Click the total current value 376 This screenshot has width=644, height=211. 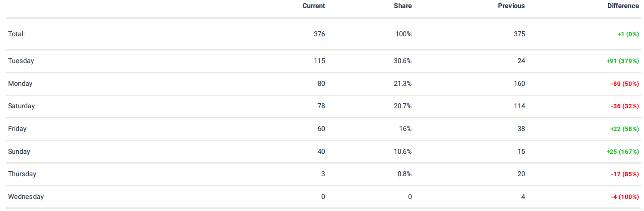[319, 34]
